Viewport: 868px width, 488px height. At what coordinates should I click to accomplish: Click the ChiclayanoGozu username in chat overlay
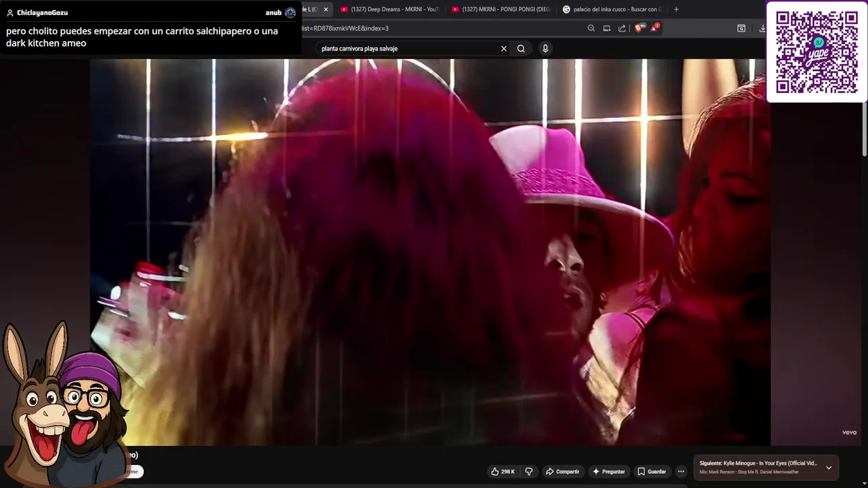point(42,13)
